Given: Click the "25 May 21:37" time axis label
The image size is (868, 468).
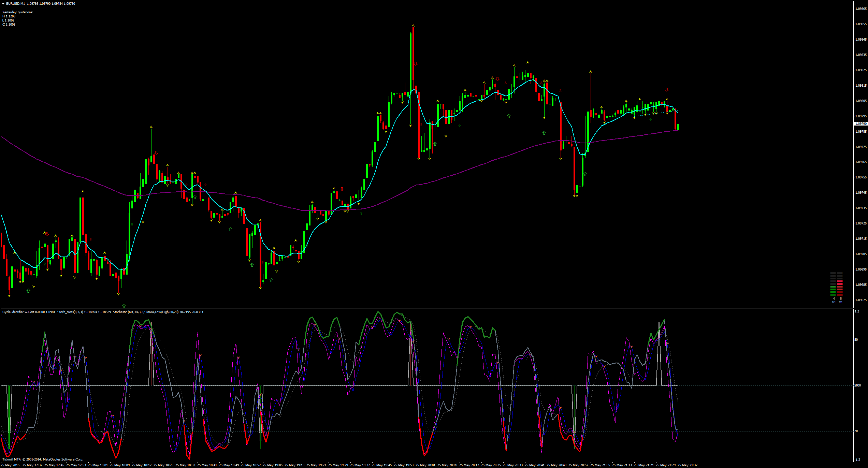Looking at the screenshot, I should pos(688,465).
